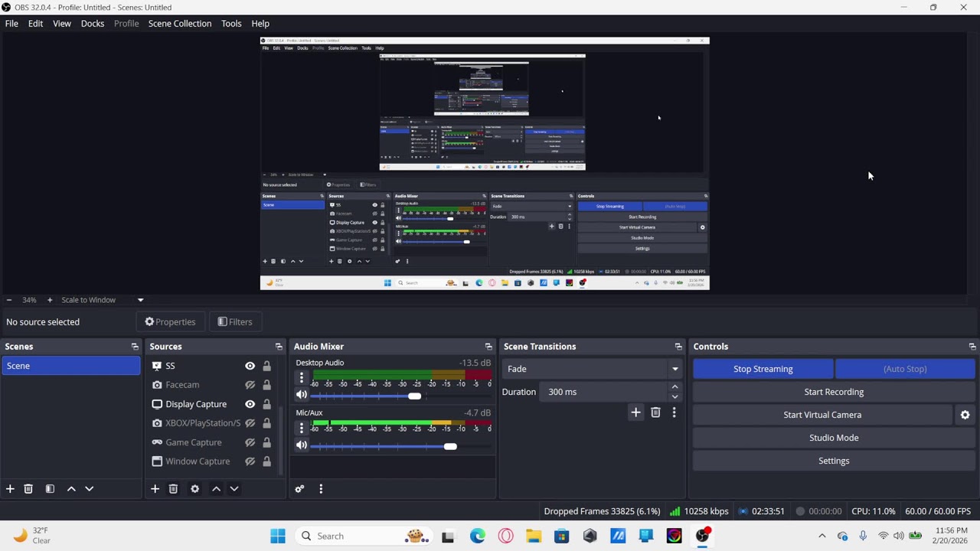Pop out the Sources dock
980x551 pixels.
click(x=279, y=347)
